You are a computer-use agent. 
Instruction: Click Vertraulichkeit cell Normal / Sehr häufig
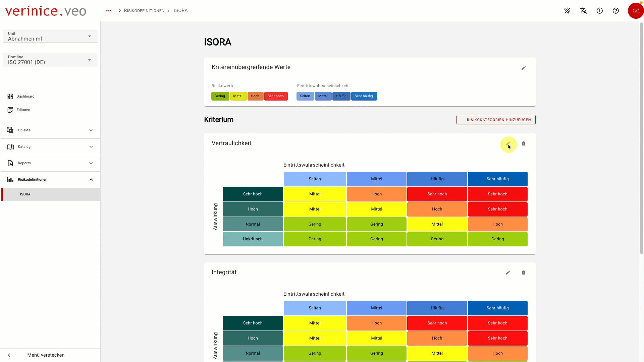tap(498, 224)
